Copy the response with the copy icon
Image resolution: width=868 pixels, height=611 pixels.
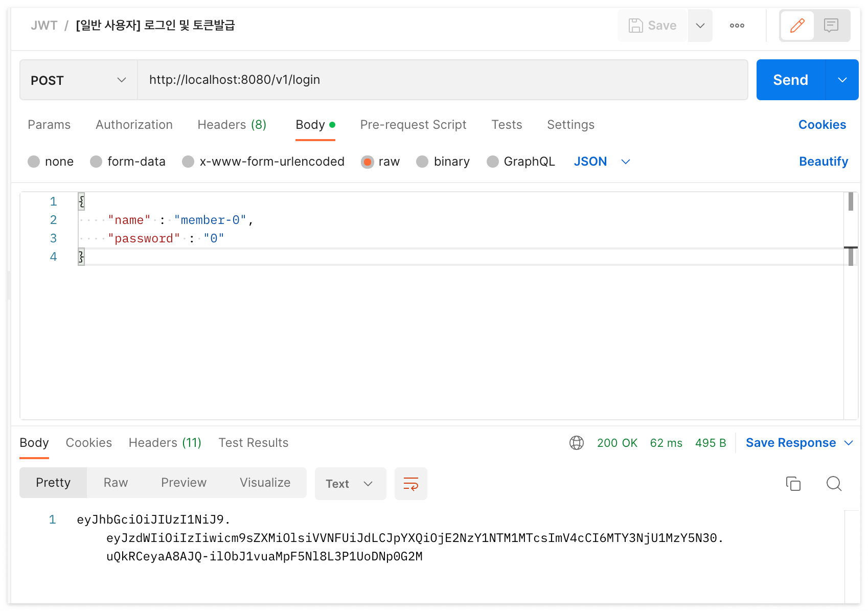pyautogui.click(x=793, y=484)
